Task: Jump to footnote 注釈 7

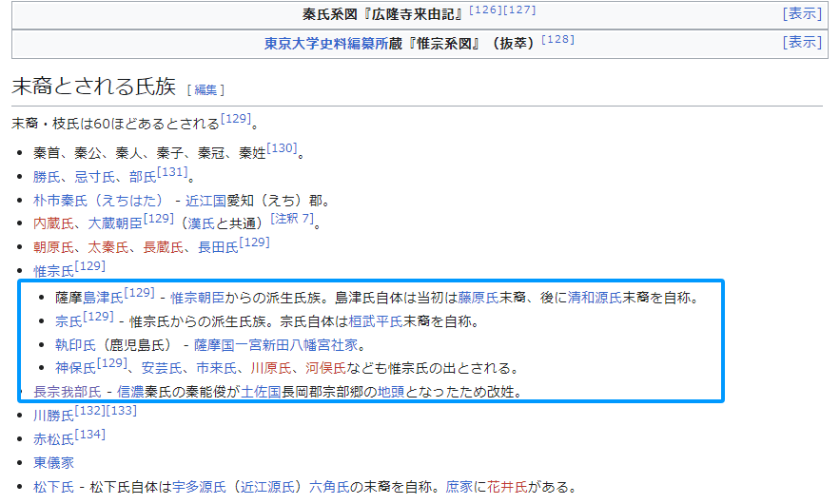Action: tap(292, 219)
